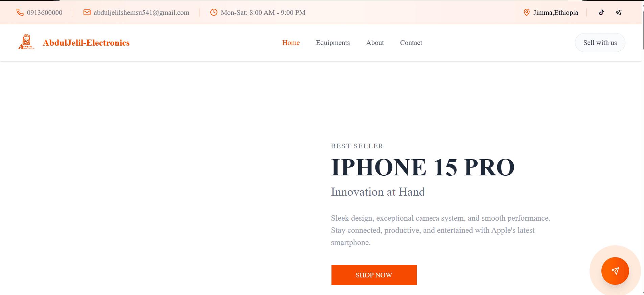Click the clock icon beside business hours
The width and height of the screenshot is (644, 295).
tap(214, 13)
